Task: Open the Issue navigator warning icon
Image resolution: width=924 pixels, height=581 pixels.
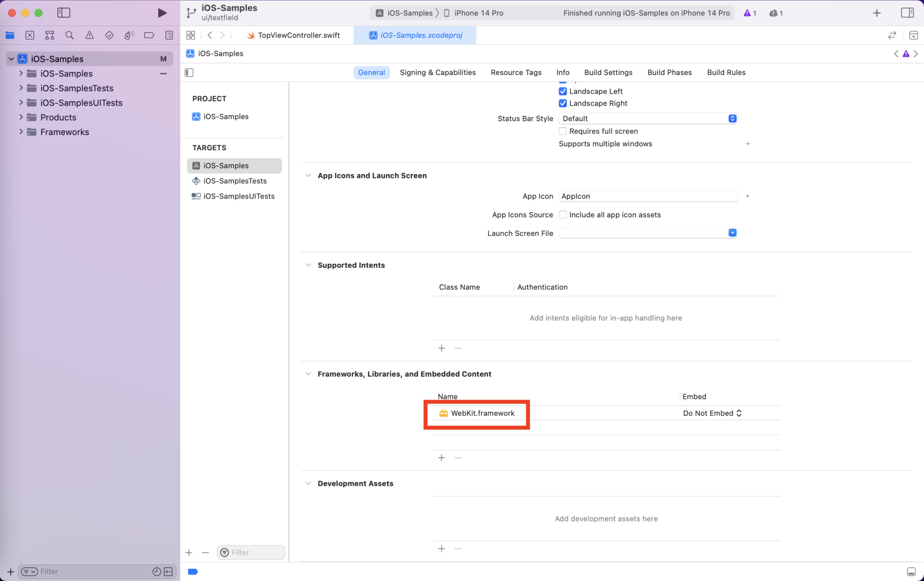Action: click(x=89, y=35)
